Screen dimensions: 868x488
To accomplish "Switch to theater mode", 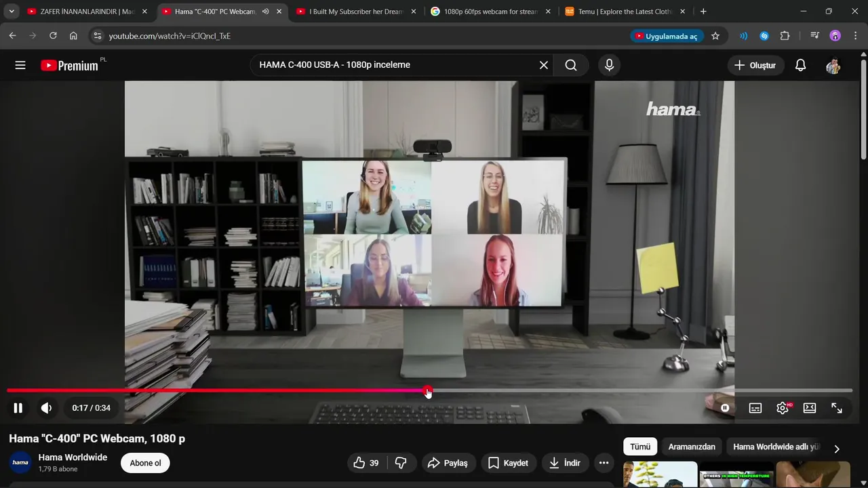I will click(810, 408).
